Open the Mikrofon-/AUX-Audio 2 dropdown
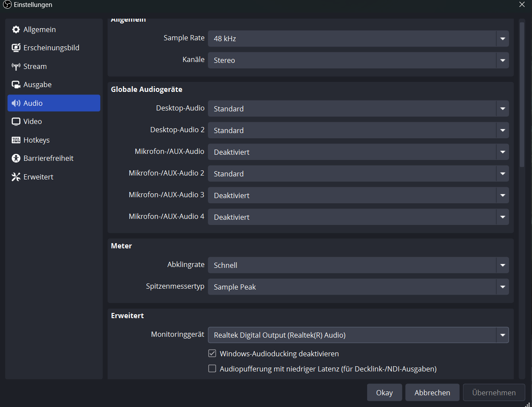The height and width of the screenshot is (407, 532). [358, 174]
